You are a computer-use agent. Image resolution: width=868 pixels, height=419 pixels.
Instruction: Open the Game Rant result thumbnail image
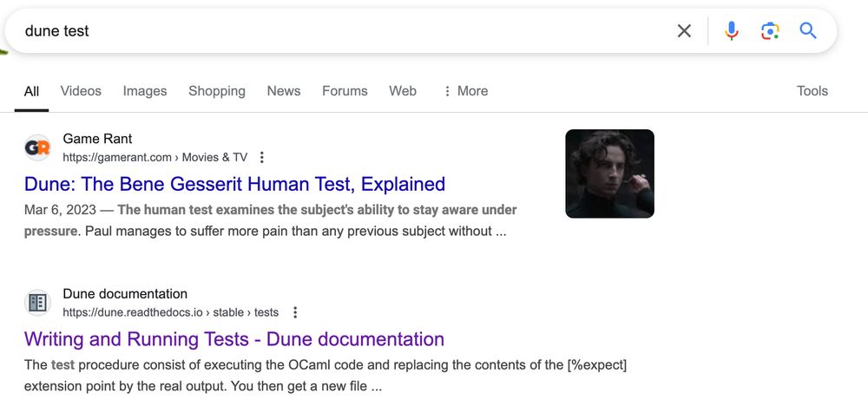pos(609,173)
